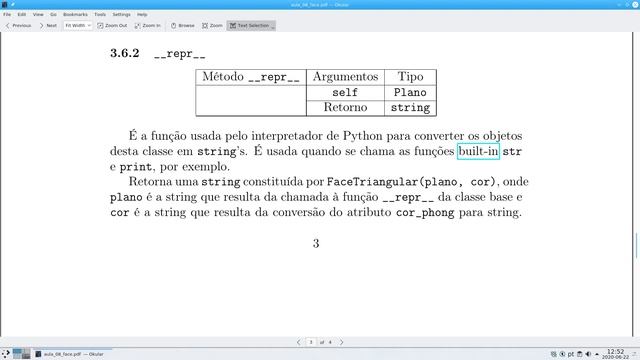Click the word 'print' in the paragraph
The image size is (640, 360).
coord(136,167)
